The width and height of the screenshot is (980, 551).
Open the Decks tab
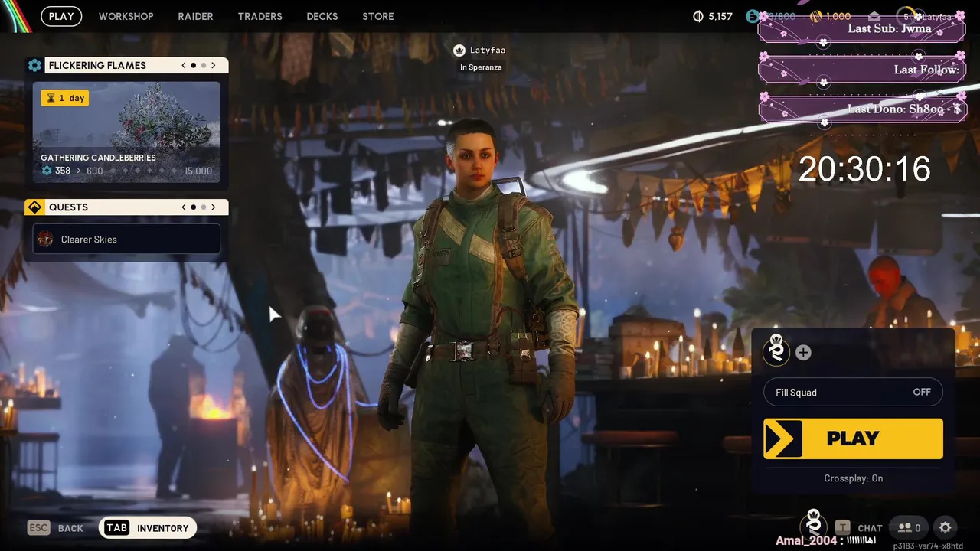(322, 16)
